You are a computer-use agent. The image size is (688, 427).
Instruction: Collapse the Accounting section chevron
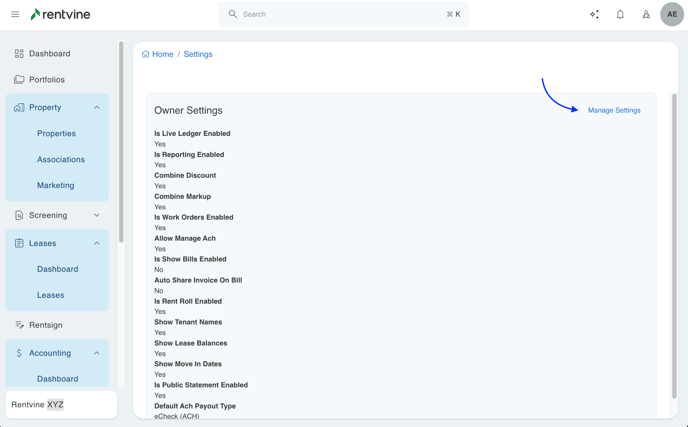point(97,353)
